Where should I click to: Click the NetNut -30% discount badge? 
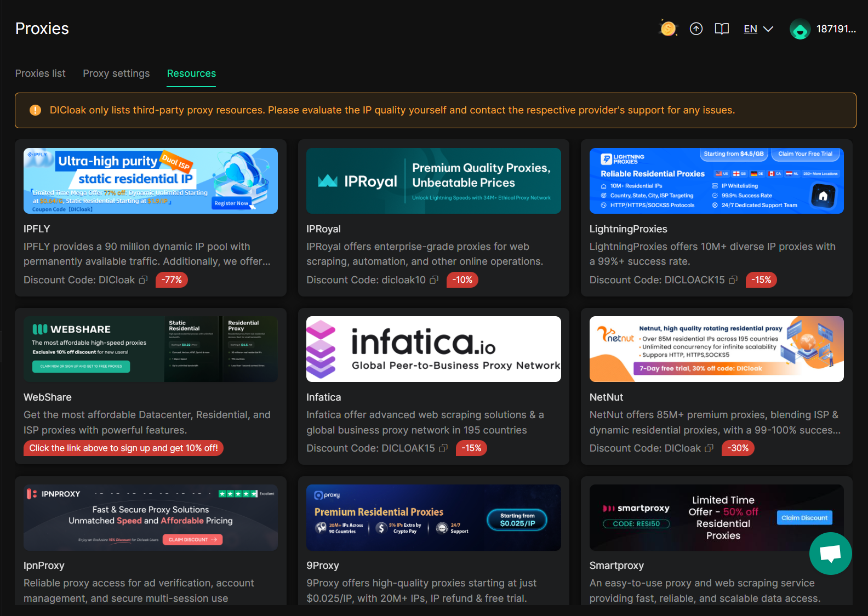coord(738,448)
